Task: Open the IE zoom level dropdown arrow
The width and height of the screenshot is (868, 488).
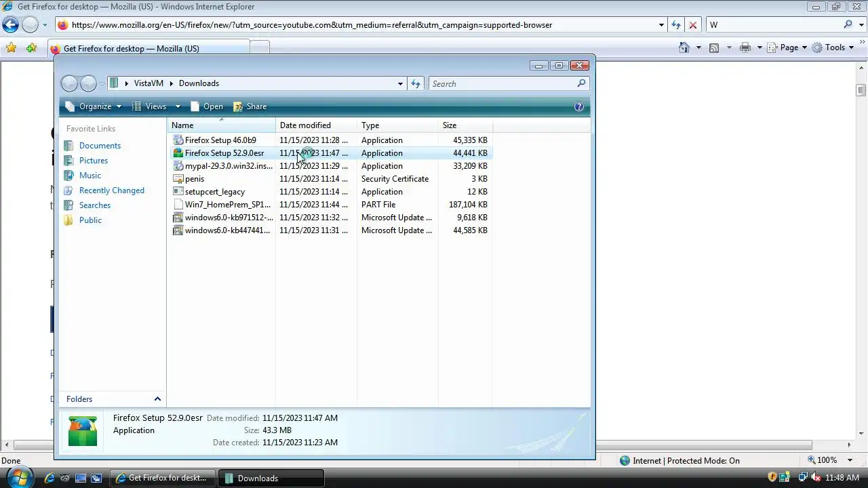Action: point(850,460)
